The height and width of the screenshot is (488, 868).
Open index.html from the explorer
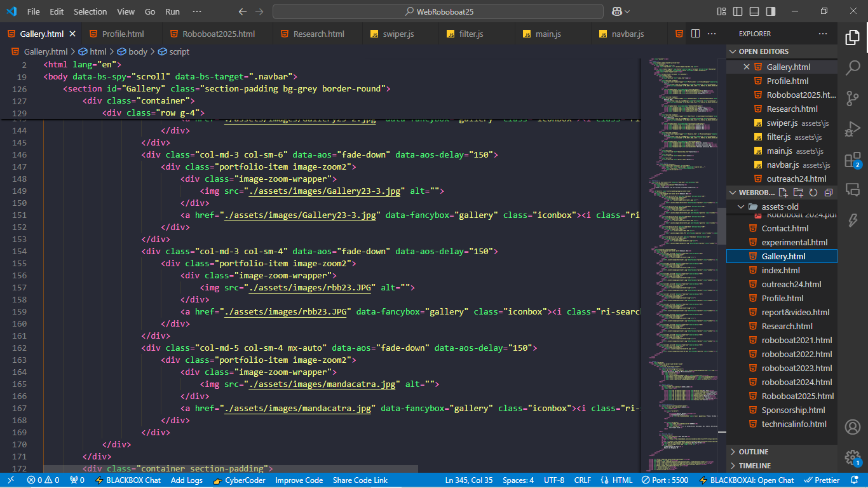[x=780, y=270]
